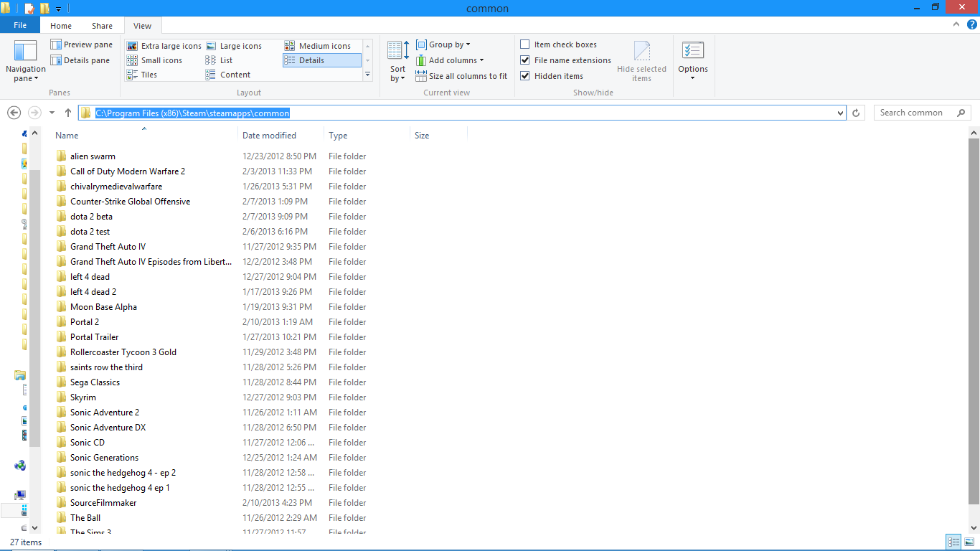Select Call of Duty Modern Warfare 2 folder
Image resolution: width=980 pixels, height=551 pixels.
click(128, 171)
